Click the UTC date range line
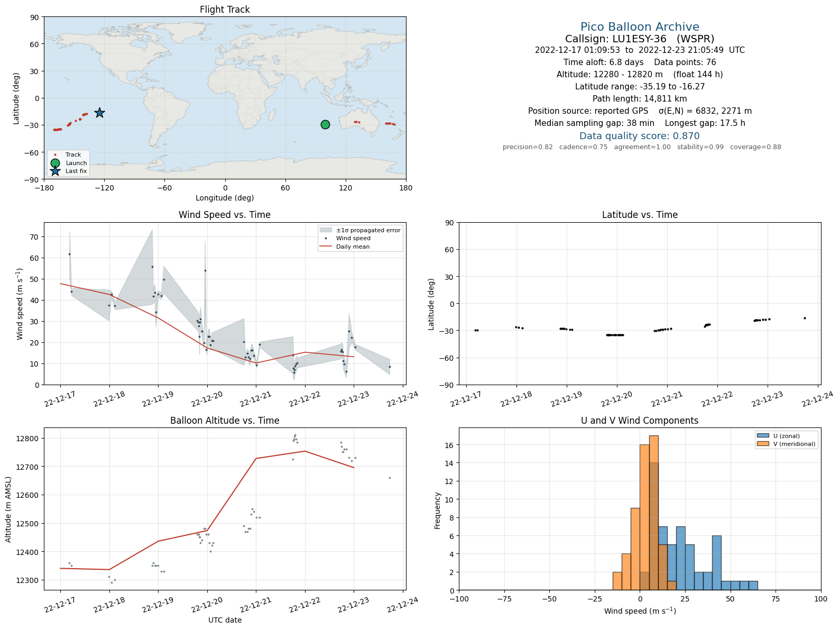The image size is (840, 629). pyautogui.click(x=640, y=50)
